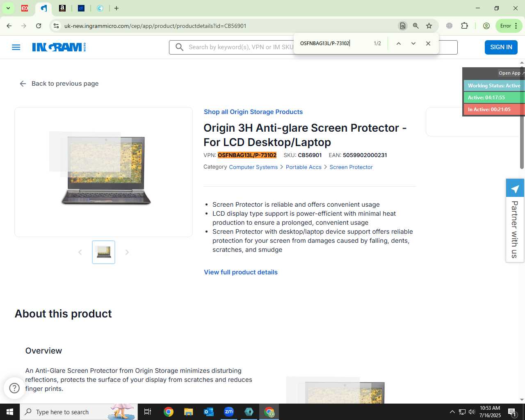
Task: Click the site information icon in address bar
Action: click(56, 26)
